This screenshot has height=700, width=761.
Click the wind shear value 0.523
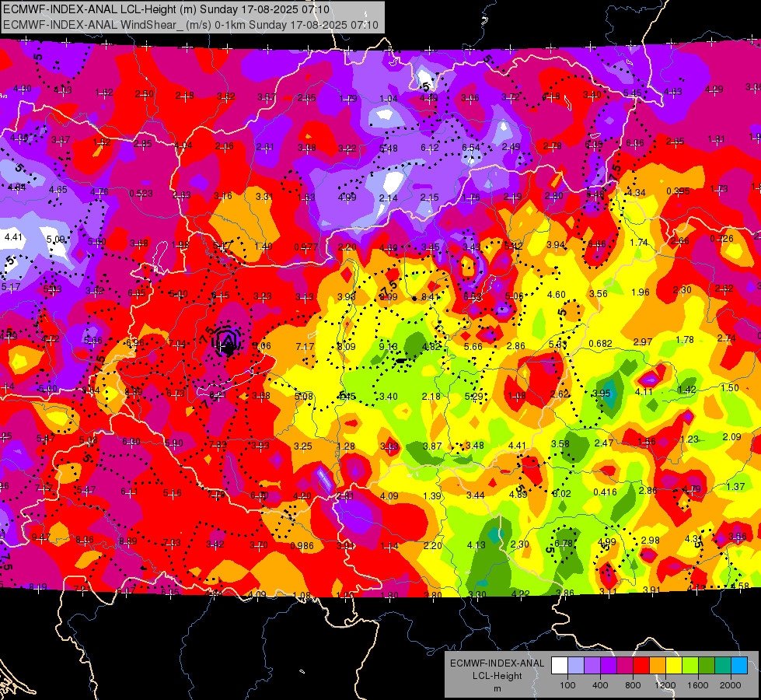pos(141,194)
